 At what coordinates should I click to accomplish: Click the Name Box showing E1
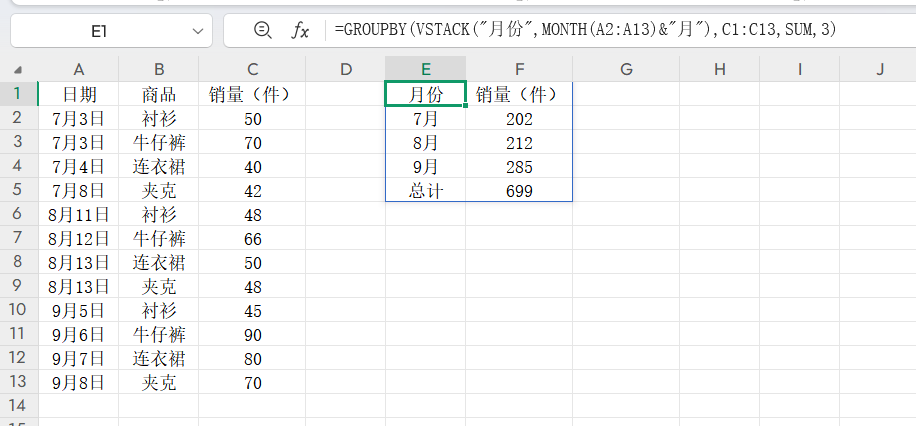tap(98, 32)
